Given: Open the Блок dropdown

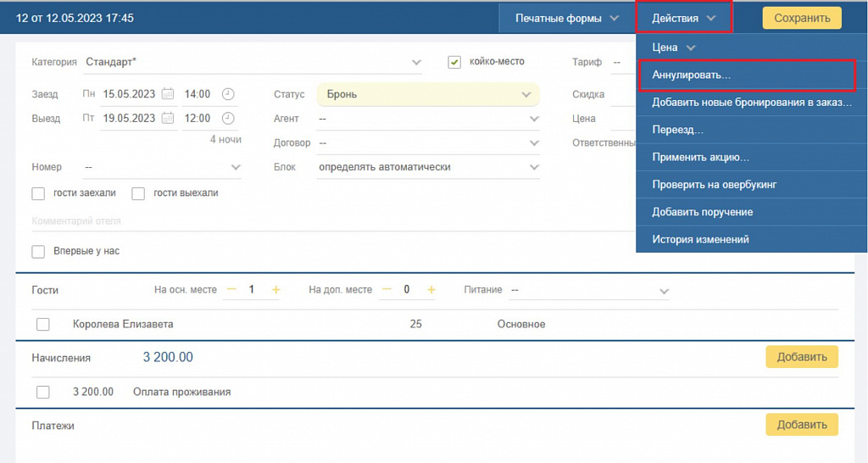Looking at the screenshot, I should tap(428, 167).
